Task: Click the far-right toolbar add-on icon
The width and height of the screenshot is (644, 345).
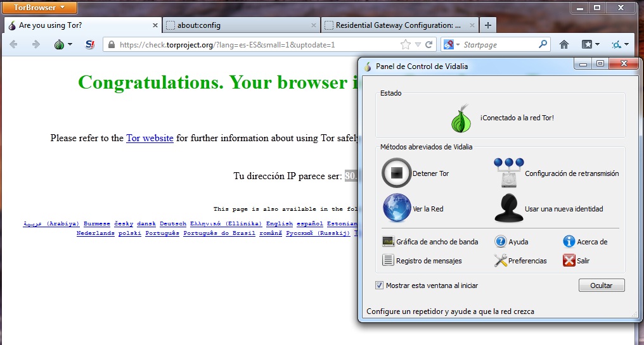Action: (x=616, y=44)
